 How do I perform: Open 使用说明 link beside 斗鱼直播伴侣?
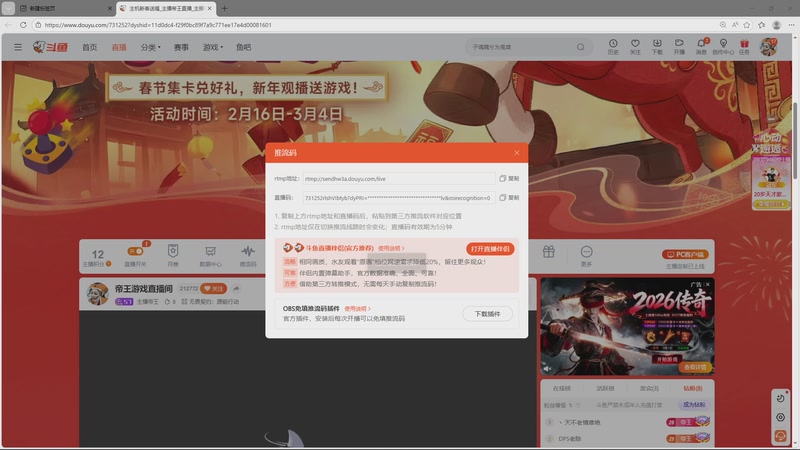[x=391, y=248]
